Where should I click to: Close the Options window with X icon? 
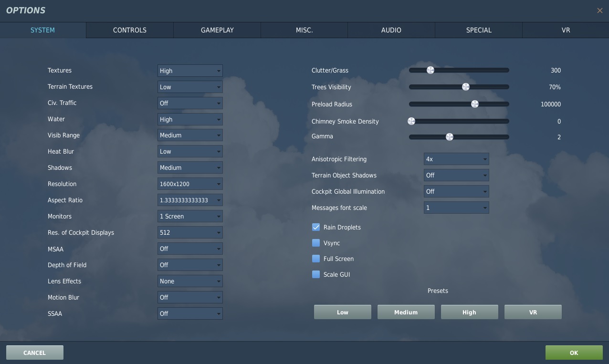click(599, 10)
